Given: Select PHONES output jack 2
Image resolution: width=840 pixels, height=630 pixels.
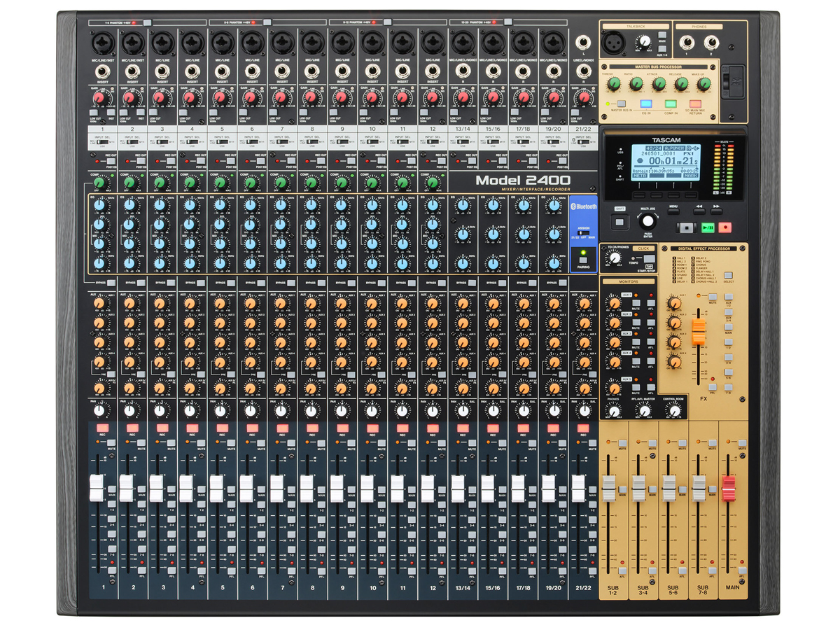Looking at the screenshot, I should (x=713, y=41).
